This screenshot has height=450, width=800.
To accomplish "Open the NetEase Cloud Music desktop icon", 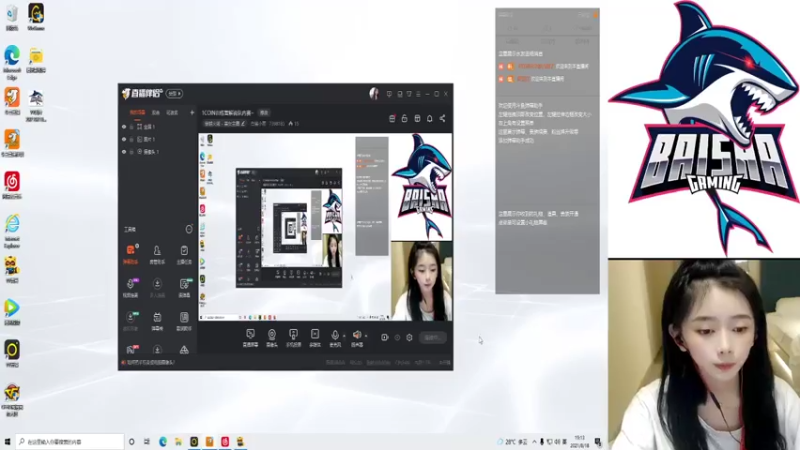I will (12, 185).
